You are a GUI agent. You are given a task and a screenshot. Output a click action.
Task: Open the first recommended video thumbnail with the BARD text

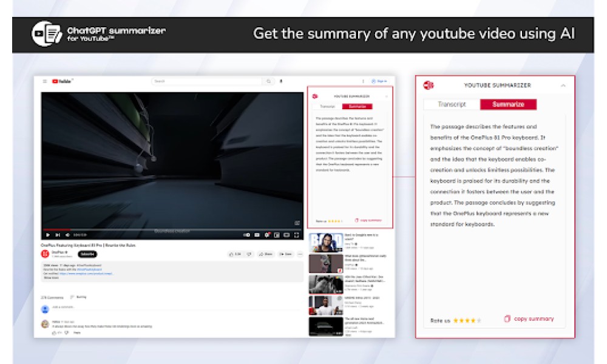coord(325,242)
